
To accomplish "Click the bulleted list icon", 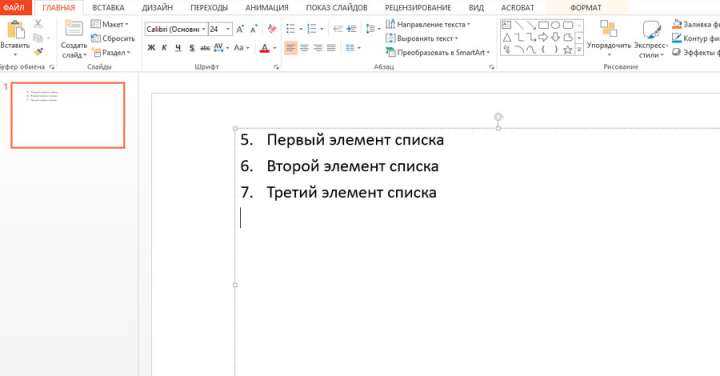I will coord(290,29).
